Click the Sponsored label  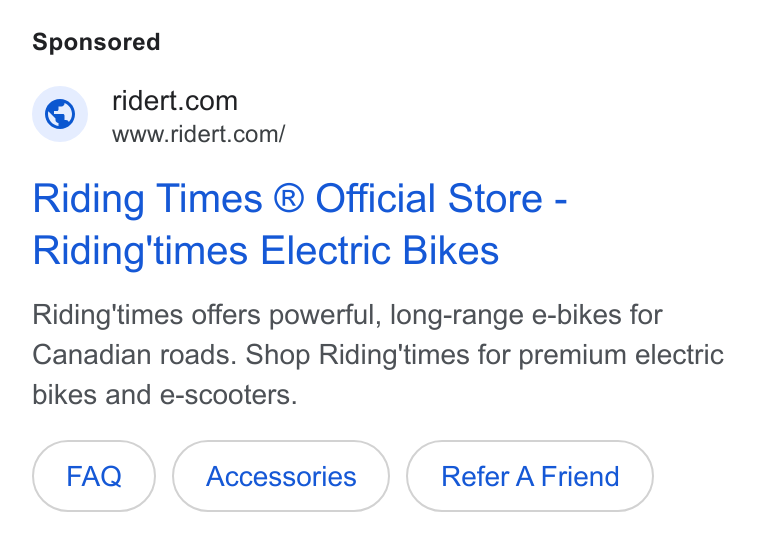point(96,42)
